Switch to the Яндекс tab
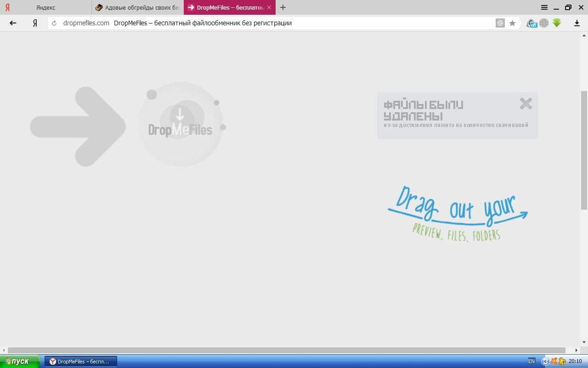The image size is (588, 368). click(x=46, y=7)
